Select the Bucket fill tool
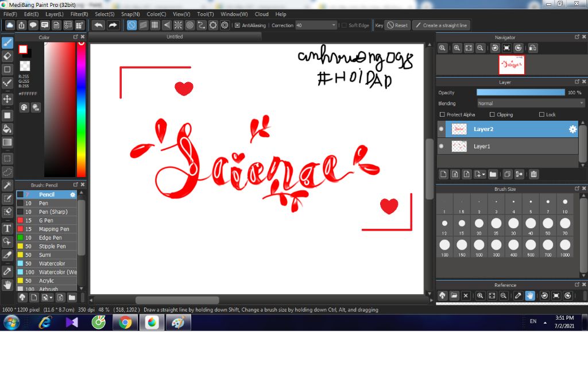The width and height of the screenshot is (588, 380). 7,129
